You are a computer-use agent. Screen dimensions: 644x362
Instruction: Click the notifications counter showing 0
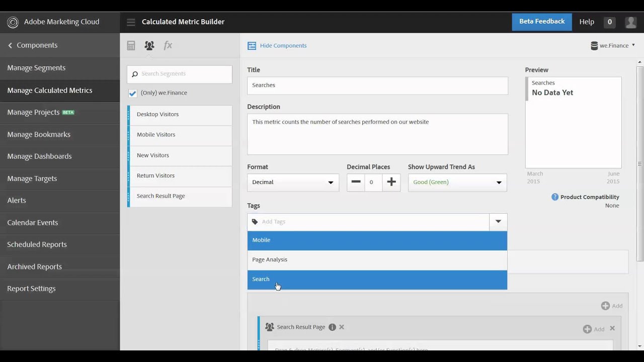[x=610, y=22]
